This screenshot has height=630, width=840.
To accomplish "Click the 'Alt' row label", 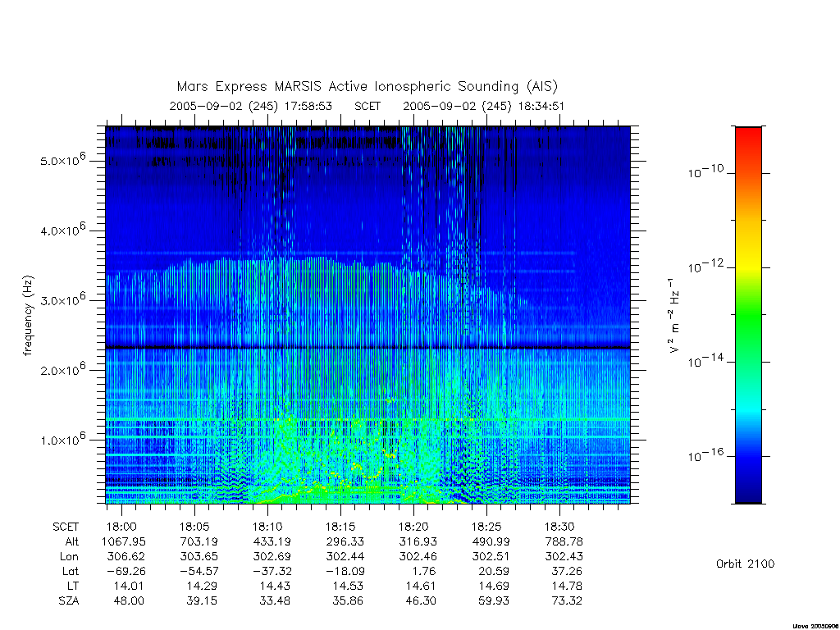I will coord(71,541).
